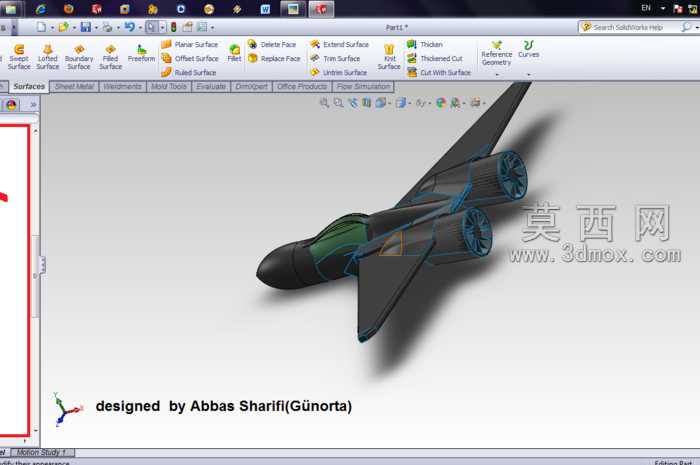The height and width of the screenshot is (465, 700).
Task: Select the Filled Surface tool
Action: click(110, 57)
